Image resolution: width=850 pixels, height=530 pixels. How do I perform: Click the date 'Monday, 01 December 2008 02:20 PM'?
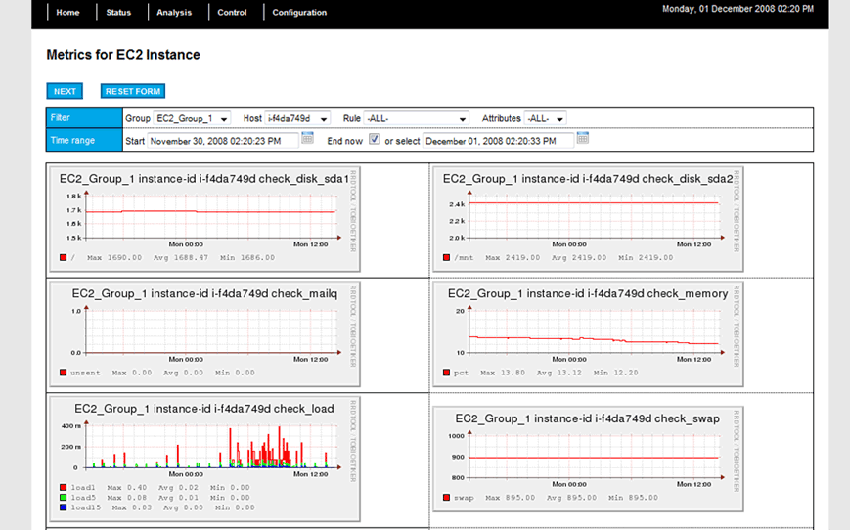click(x=738, y=9)
